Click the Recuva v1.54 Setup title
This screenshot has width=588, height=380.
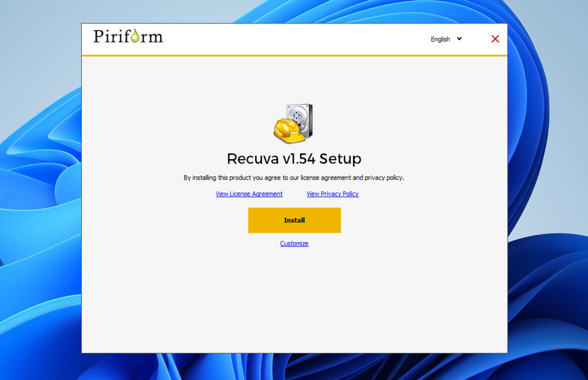click(294, 159)
